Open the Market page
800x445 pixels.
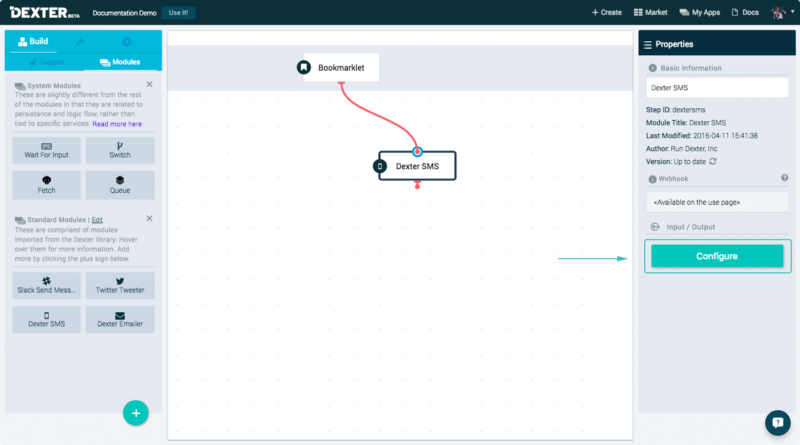click(x=651, y=12)
